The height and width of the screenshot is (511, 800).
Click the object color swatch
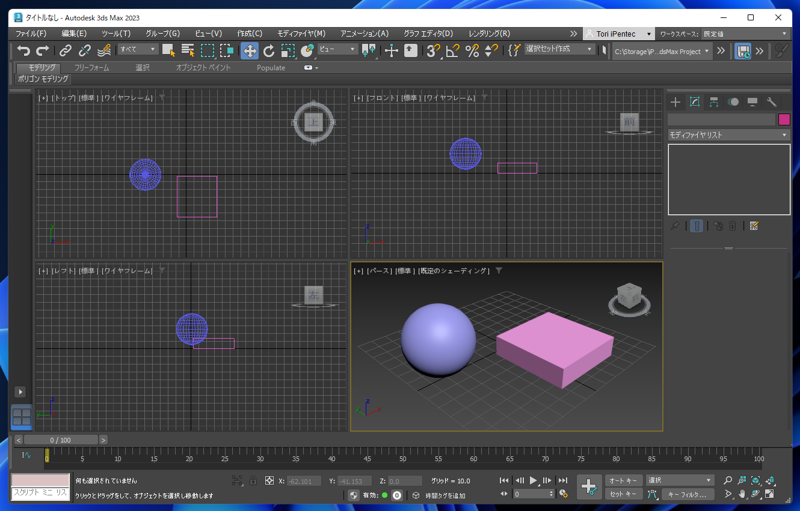(784, 119)
